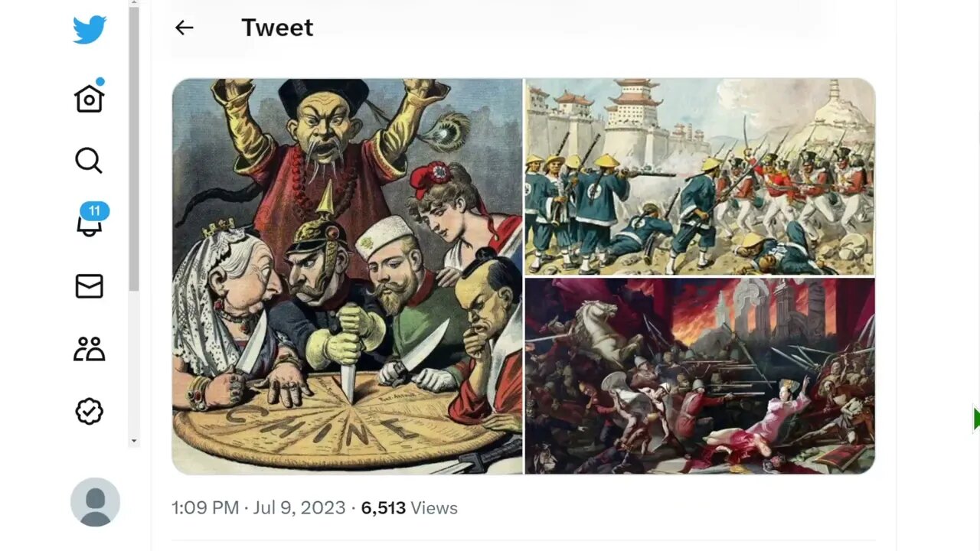Viewport: 980px width, 551px height.
Task: Click the green arrow at right edge
Action: (x=976, y=419)
